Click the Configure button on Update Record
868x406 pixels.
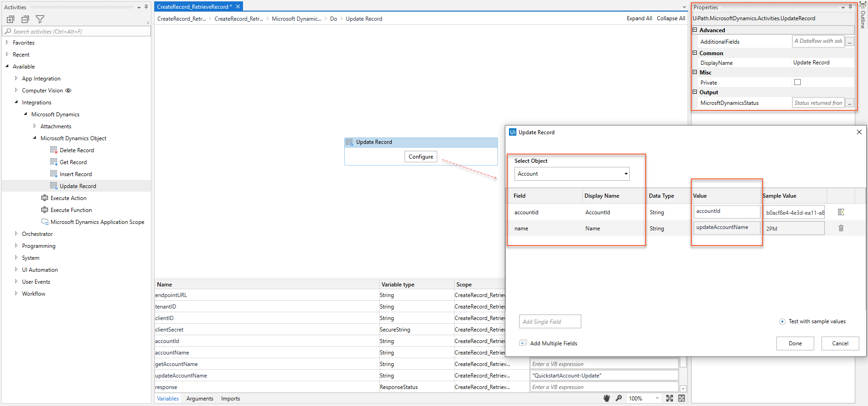tap(421, 157)
